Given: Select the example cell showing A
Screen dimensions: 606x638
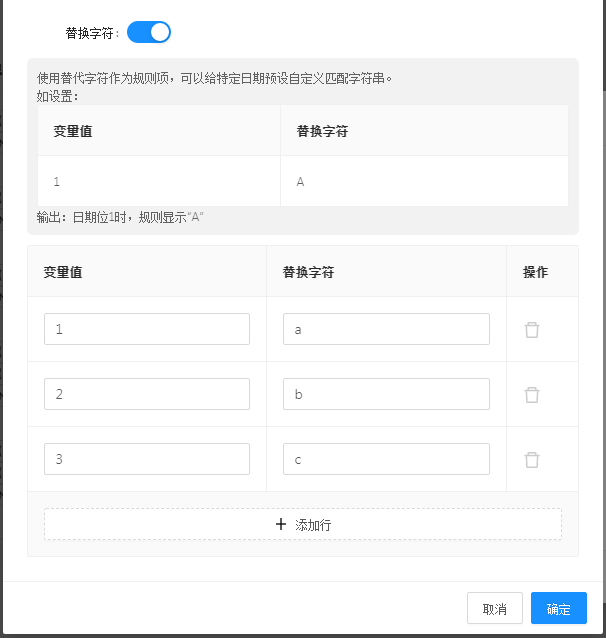Looking at the screenshot, I should (x=424, y=181).
